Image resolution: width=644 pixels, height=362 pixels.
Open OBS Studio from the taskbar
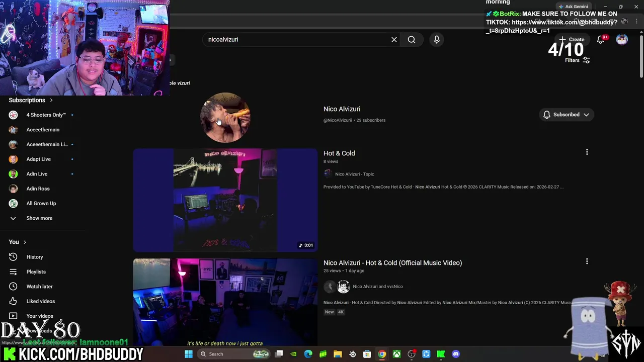tap(412, 354)
